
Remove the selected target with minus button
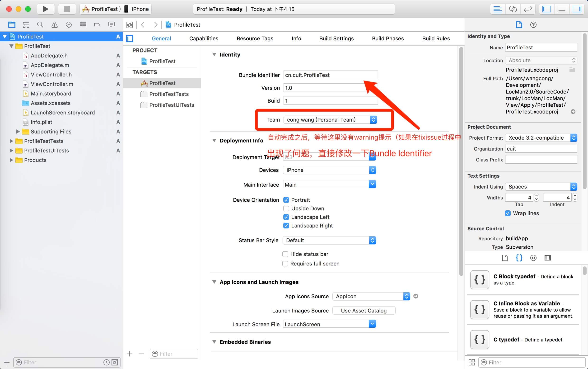point(141,354)
